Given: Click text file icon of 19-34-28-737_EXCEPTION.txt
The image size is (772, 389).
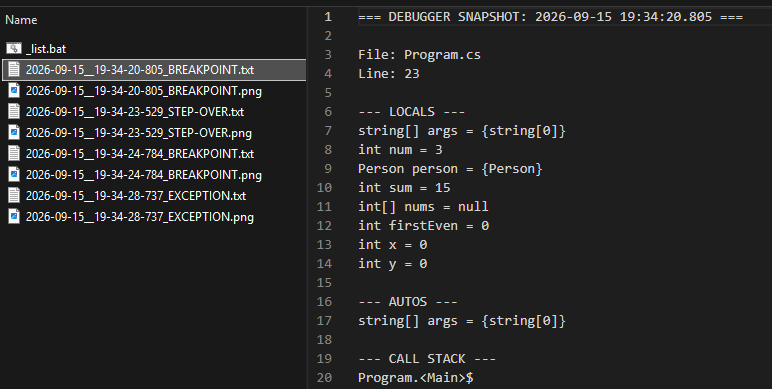Looking at the screenshot, I should click(14, 195).
